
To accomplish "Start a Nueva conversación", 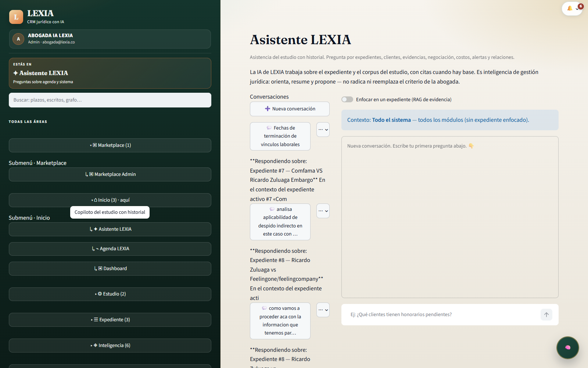I will [290, 109].
